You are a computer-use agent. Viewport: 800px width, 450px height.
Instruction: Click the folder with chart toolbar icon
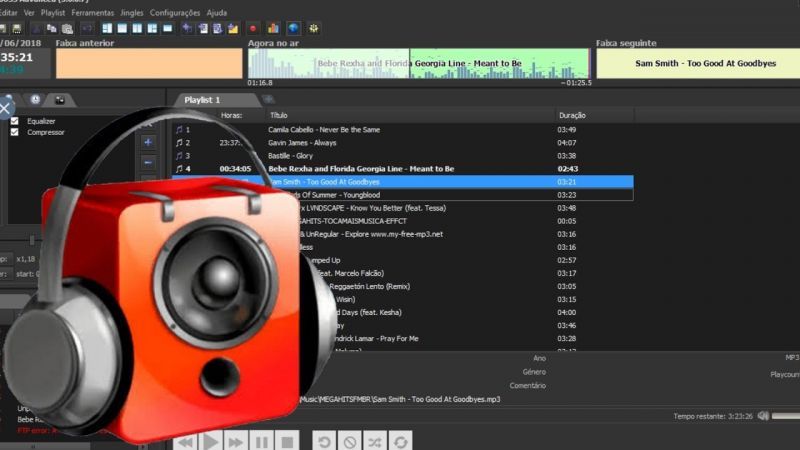tap(233, 29)
